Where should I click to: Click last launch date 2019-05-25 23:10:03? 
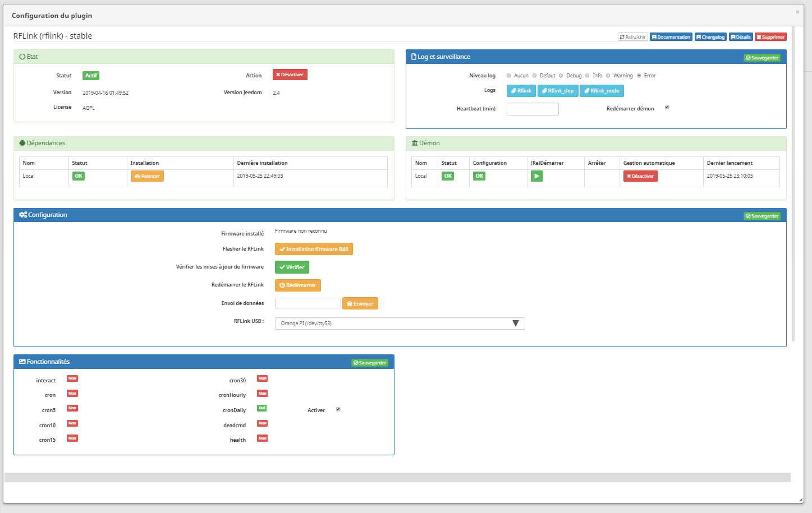730,176
